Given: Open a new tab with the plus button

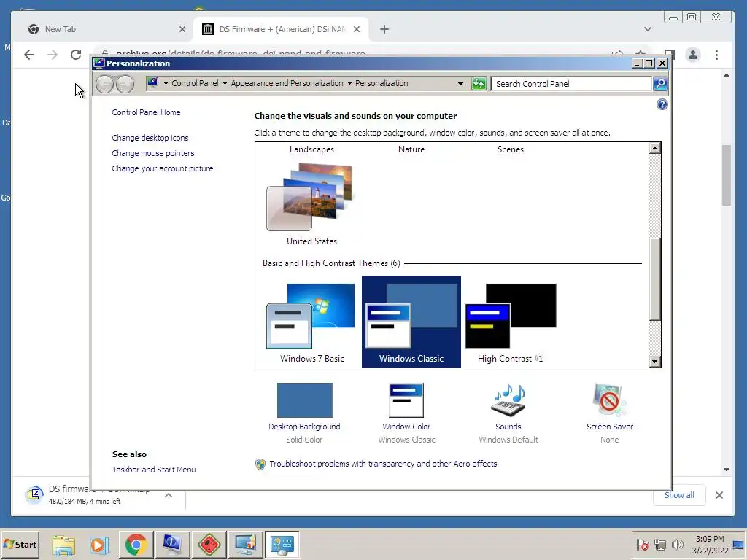Looking at the screenshot, I should 384,29.
